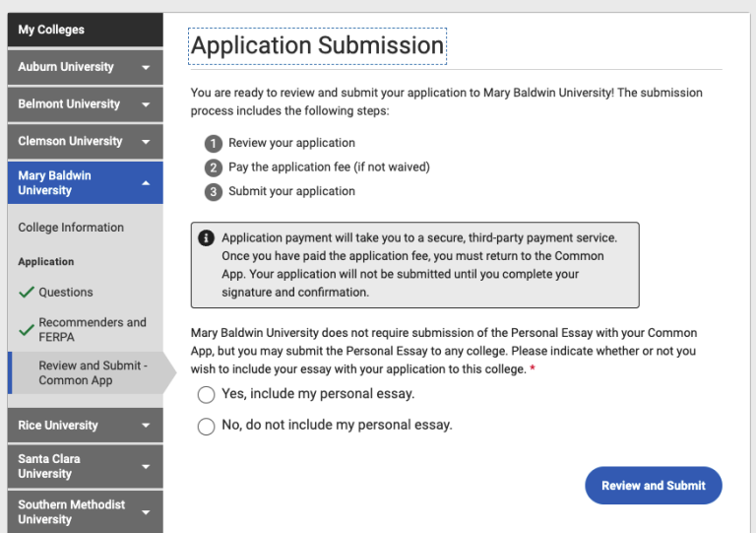Expand Santa Clara University dropdown arrow
Viewport: 756px width, 533px height.
point(146,467)
